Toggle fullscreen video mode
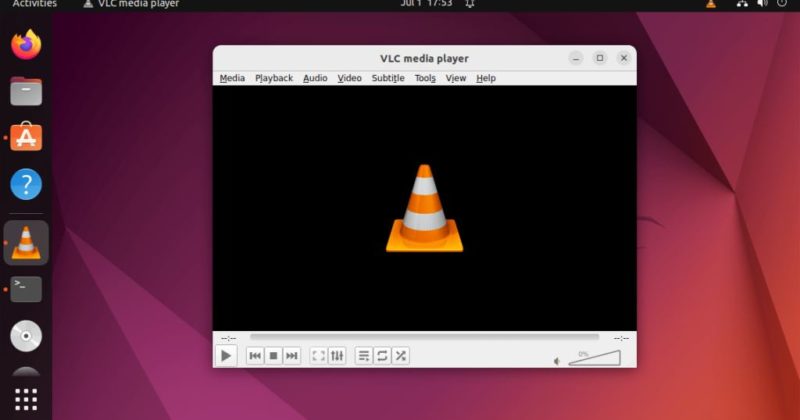 pos(318,355)
